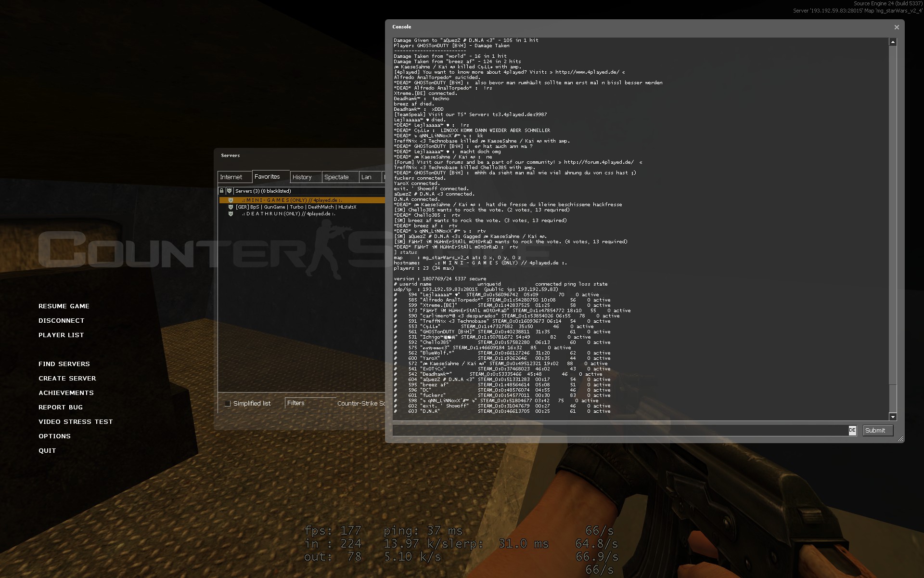The height and width of the screenshot is (578, 924).
Task: Click Resume Game in main menu
Action: pyautogui.click(x=64, y=306)
